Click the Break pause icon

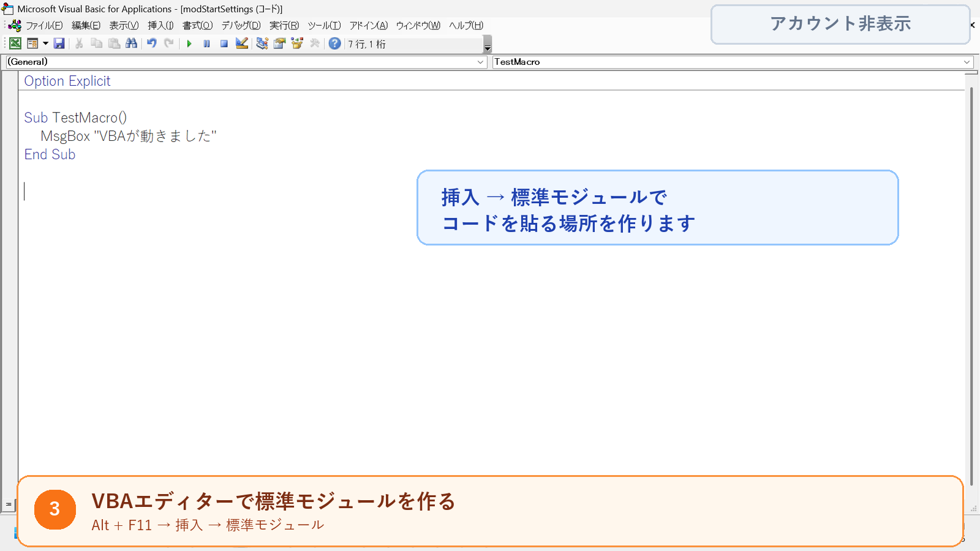click(x=207, y=43)
